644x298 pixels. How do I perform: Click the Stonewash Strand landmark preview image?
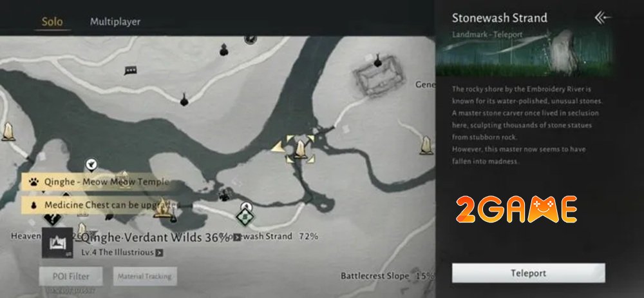click(524, 53)
